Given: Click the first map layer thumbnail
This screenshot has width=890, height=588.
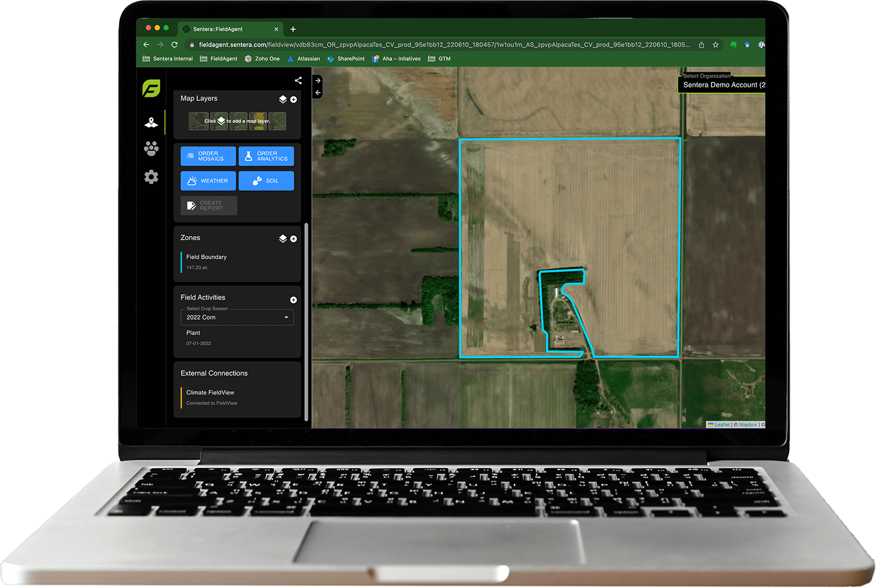Looking at the screenshot, I should (199, 121).
